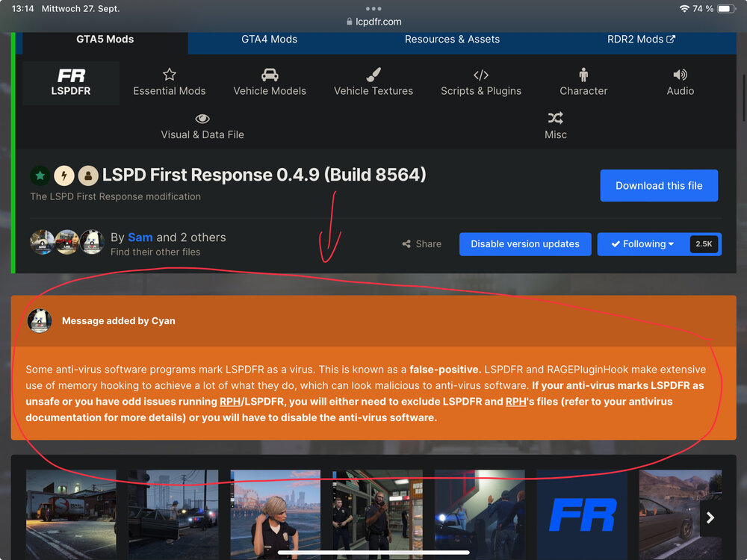Open the GTA5 Mods tab
Image resolution: width=747 pixels, height=560 pixels.
[105, 40]
